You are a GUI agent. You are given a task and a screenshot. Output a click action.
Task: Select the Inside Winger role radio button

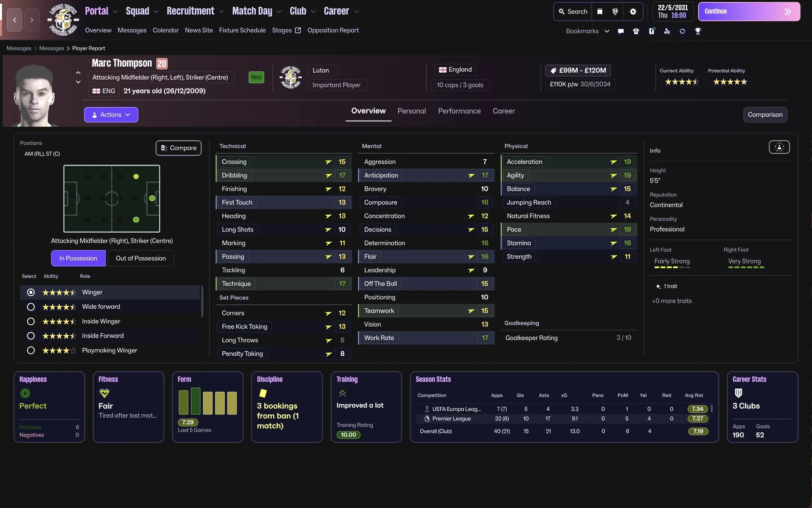coord(31,321)
